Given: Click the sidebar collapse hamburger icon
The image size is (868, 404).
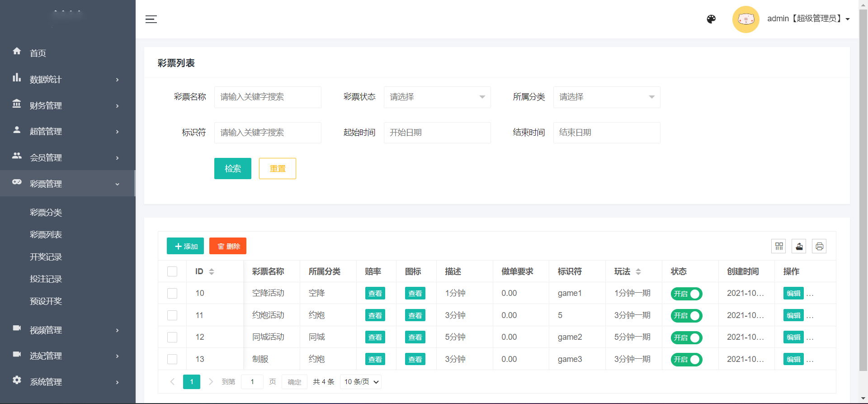Looking at the screenshot, I should (151, 19).
